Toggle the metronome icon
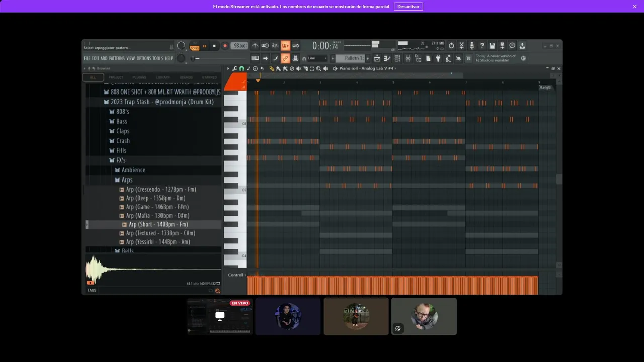The width and height of the screenshot is (644, 362). [x=255, y=46]
